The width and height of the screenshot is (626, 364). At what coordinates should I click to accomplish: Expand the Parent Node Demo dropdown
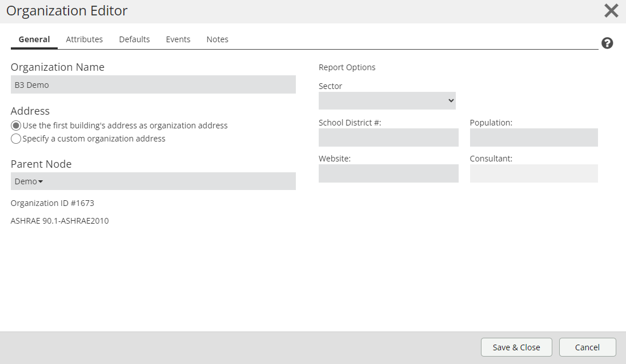point(29,181)
